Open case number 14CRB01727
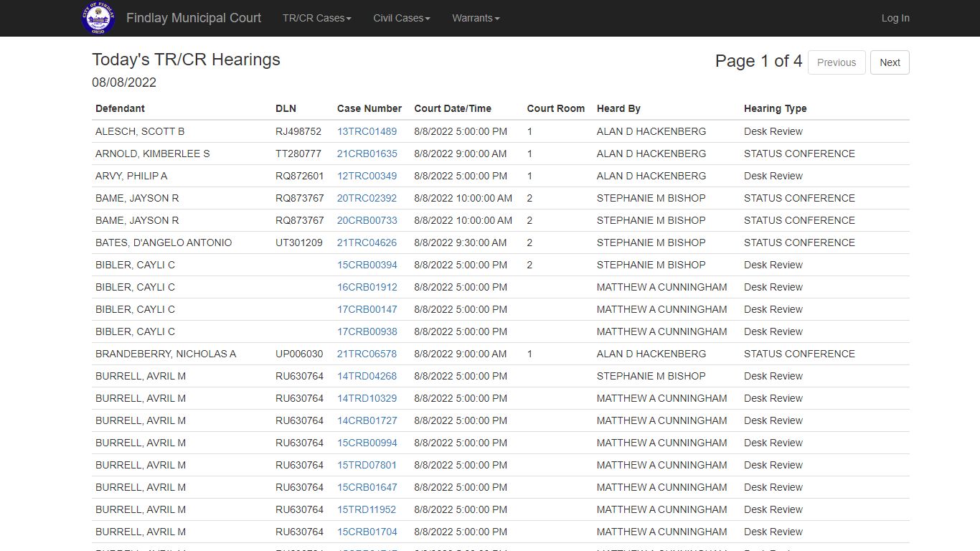980x551 pixels. point(367,420)
